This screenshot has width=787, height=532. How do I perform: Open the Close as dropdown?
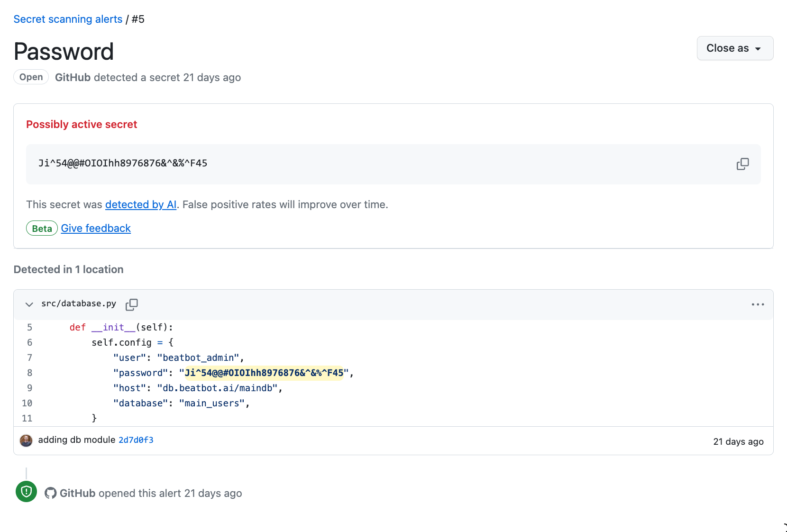pos(734,48)
